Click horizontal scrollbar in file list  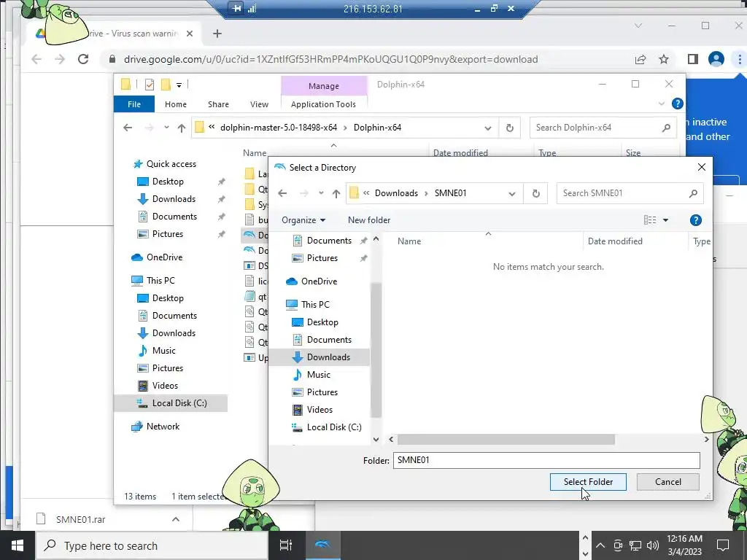(506, 440)
